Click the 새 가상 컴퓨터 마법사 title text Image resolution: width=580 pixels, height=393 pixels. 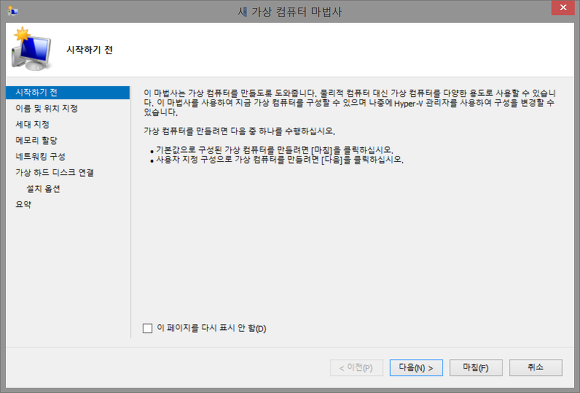[x=290, y=11]
